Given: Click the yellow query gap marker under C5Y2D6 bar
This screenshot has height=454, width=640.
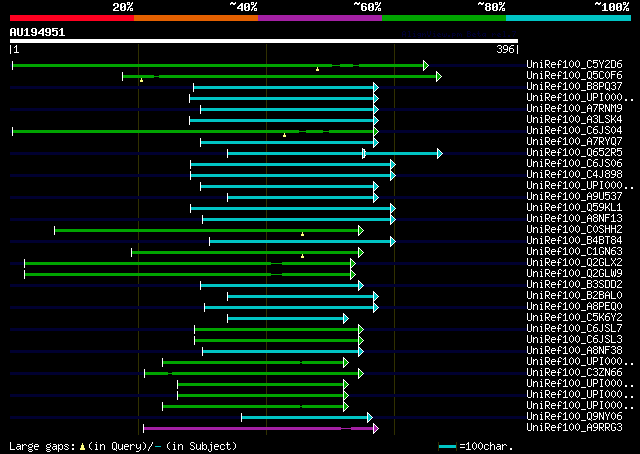Looking at the screenshot, I should click(318, 69).
